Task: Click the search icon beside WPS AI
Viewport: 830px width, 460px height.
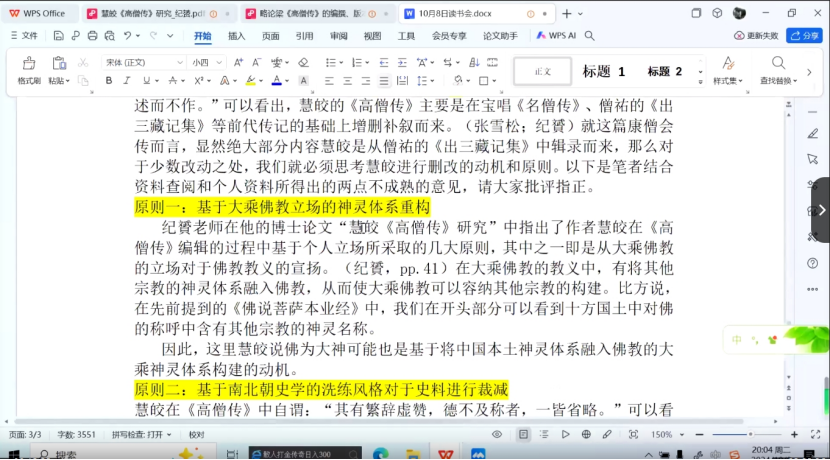Action: click(x=589, y=35)
